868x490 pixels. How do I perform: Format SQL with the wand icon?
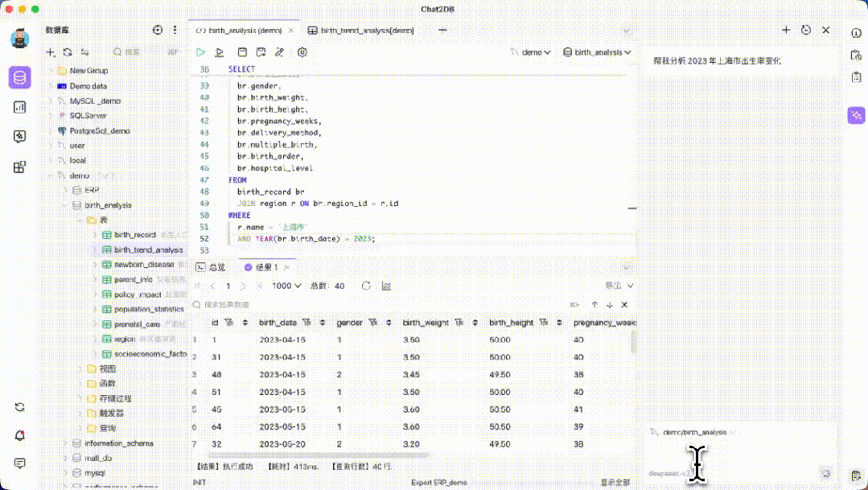point(280,52)
